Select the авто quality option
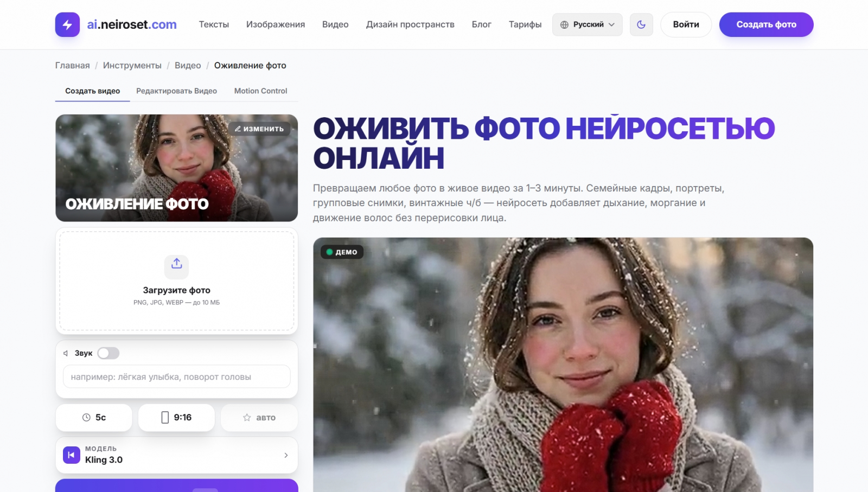The width and height of the screenshot is (868, 492). coord(259,418)
